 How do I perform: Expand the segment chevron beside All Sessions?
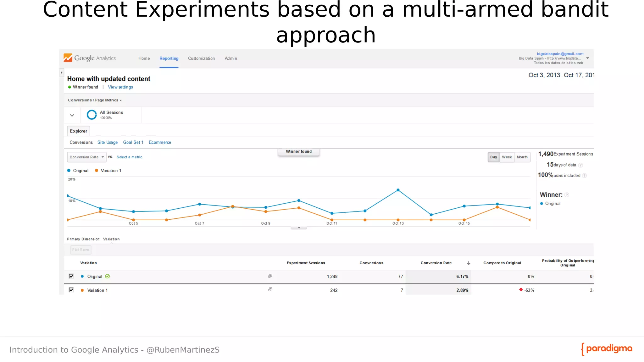tap(72, 115)
